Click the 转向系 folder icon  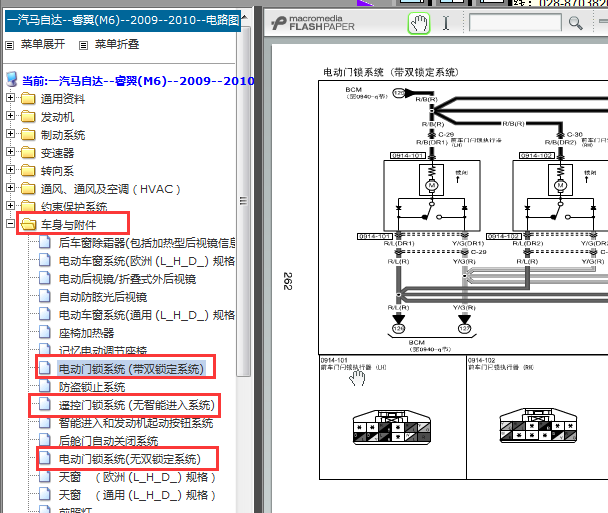28,171
